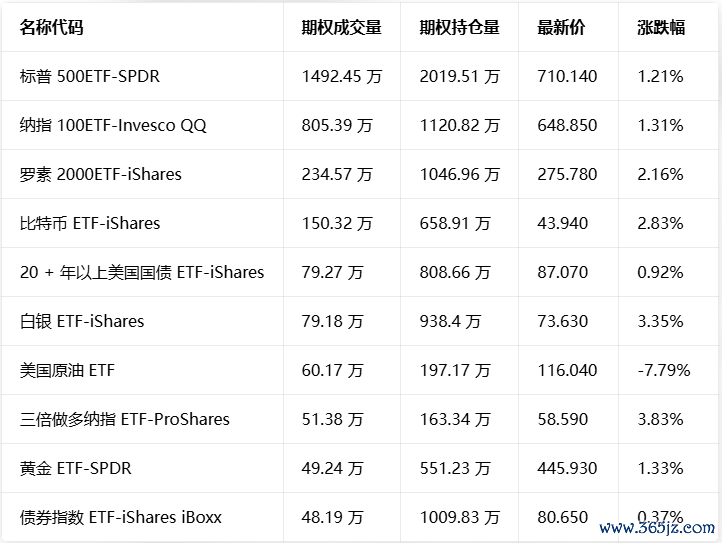722x543 pixels.
Task: Select the 黄金 ETF-SPDR name cell
Action: (76, 468)
